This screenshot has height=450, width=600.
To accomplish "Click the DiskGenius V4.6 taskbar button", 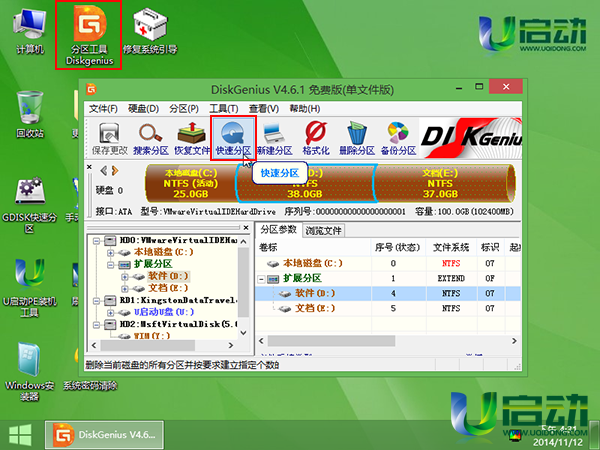I will tap(104, 435).
